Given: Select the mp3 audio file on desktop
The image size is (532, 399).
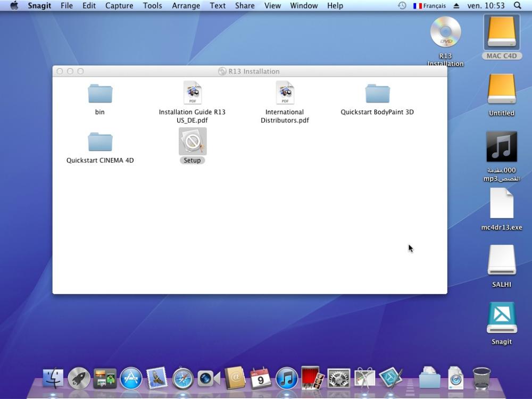Looking at the screenshot, I should click(502, 147).
